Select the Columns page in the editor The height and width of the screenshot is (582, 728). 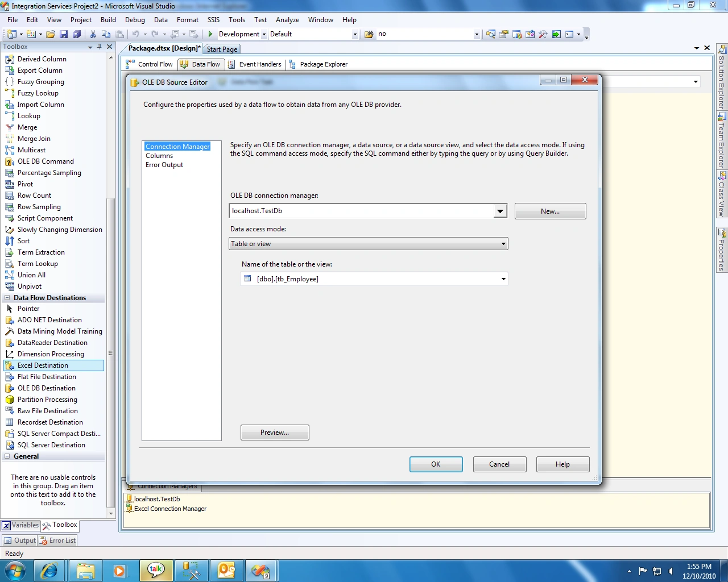[159, 156]
